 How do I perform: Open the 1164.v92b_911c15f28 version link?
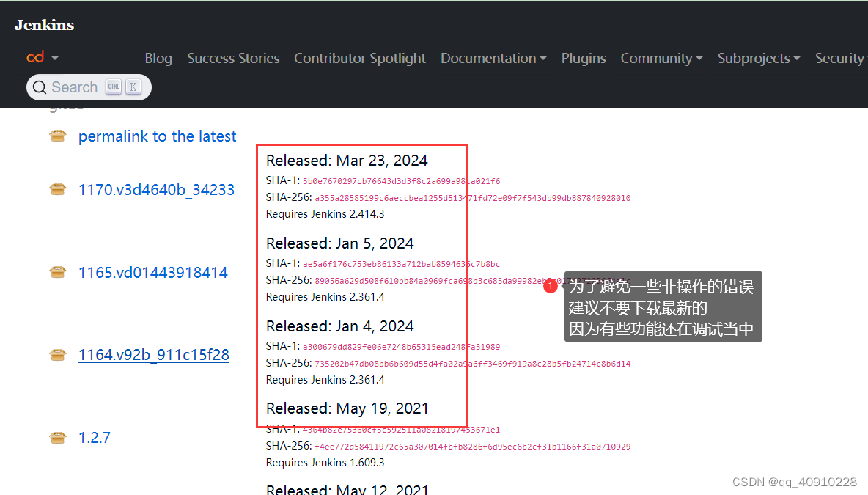153,355
